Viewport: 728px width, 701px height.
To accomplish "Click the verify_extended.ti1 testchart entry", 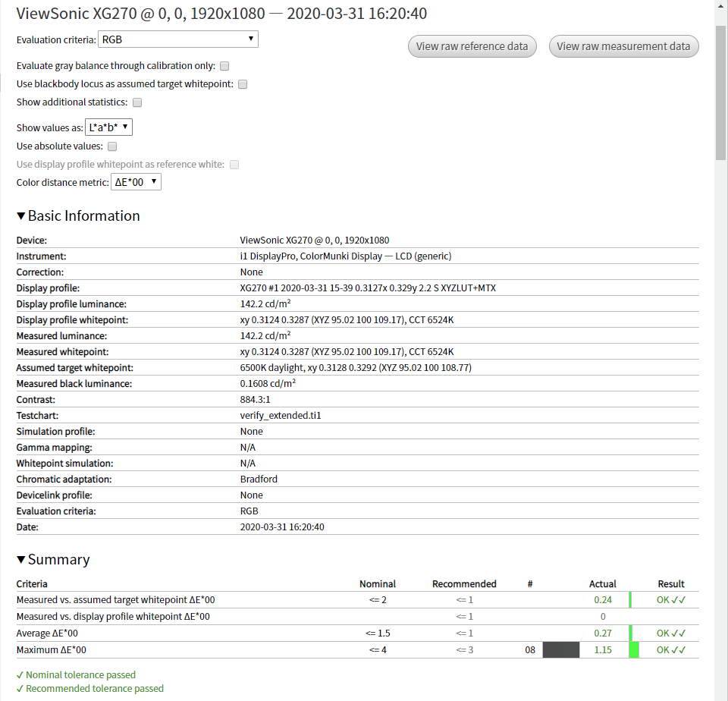I will coord(282,415).
